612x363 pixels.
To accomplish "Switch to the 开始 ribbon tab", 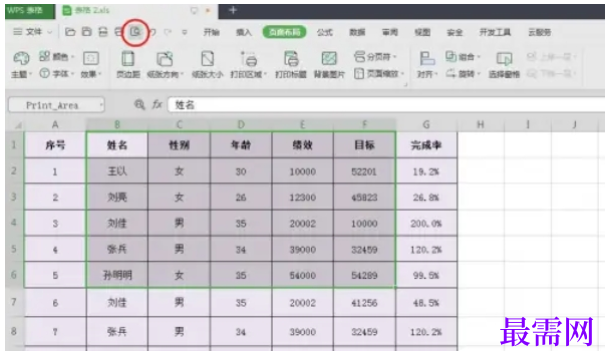I will tap(211, 32).
